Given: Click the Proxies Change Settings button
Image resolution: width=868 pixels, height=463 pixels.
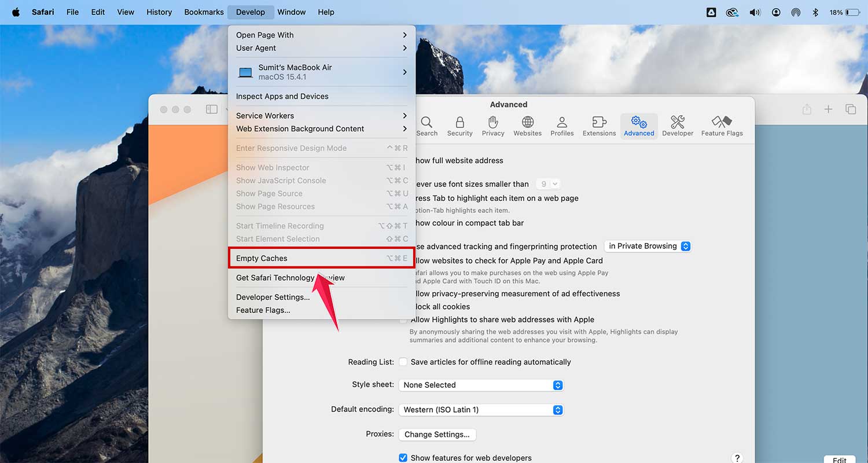Looking at the screenshot, I should 437,435.
